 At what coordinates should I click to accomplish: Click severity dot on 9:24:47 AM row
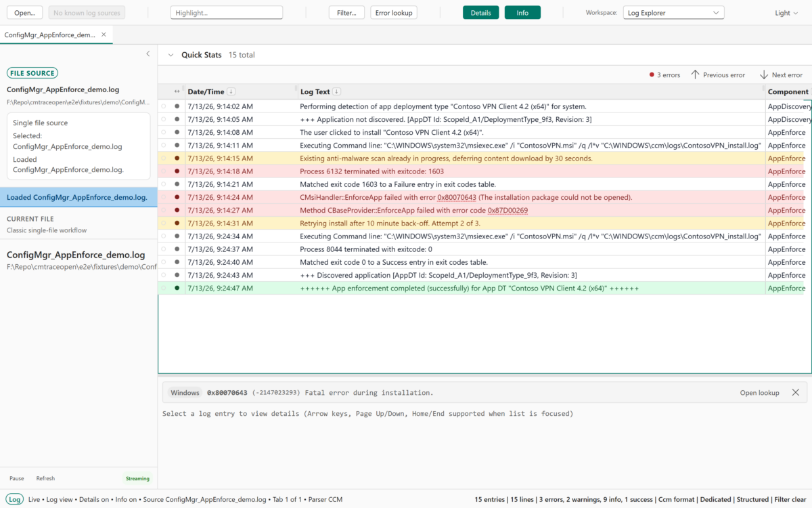pyautogui.click(x=177, y=288)
